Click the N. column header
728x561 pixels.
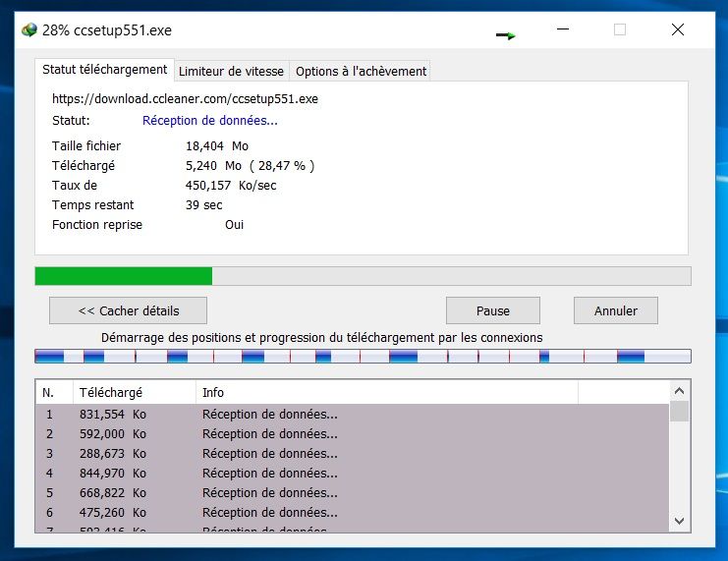[x=54, y=392]
